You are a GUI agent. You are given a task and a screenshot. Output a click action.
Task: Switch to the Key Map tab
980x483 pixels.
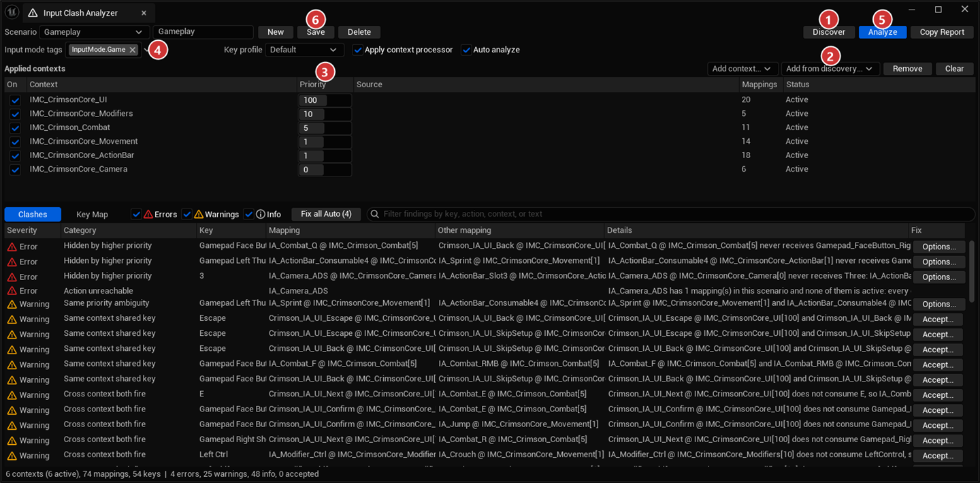pos(92,215)
